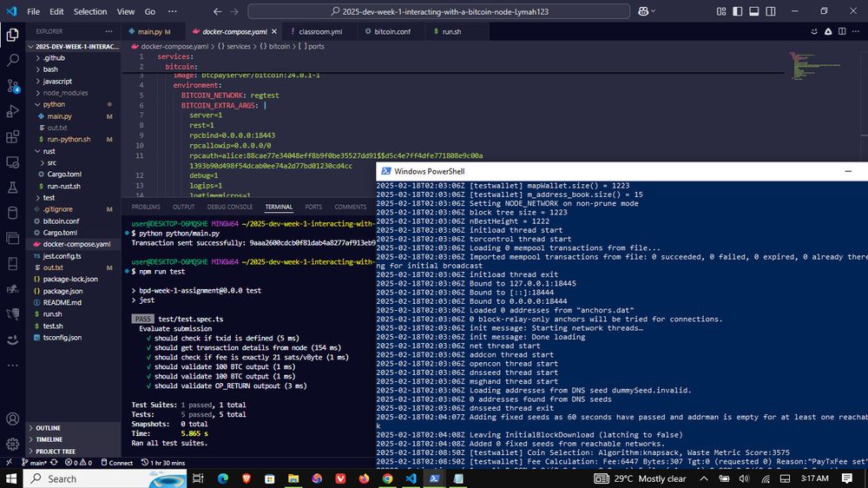Image resolution: width=868 pixels, height=488 pixels.
Task: Go forward with navigation arrow
Action: [234, 11]
